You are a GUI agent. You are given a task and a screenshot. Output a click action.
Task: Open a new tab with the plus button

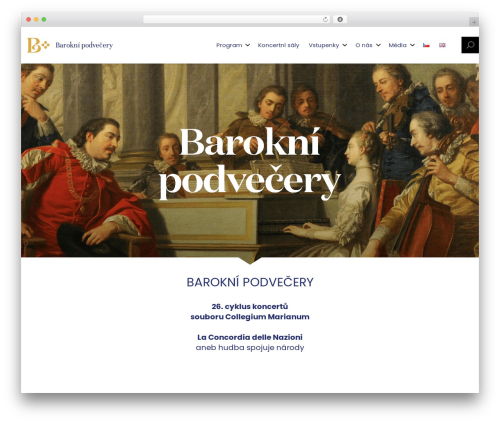[x=474, y=22]
